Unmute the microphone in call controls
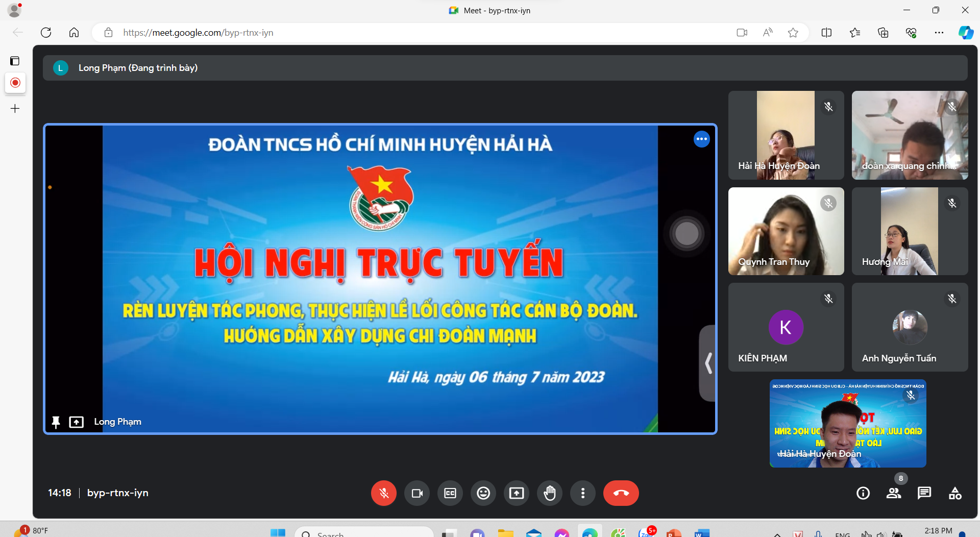The image size is (980, 537). click(x=384, y=493)
